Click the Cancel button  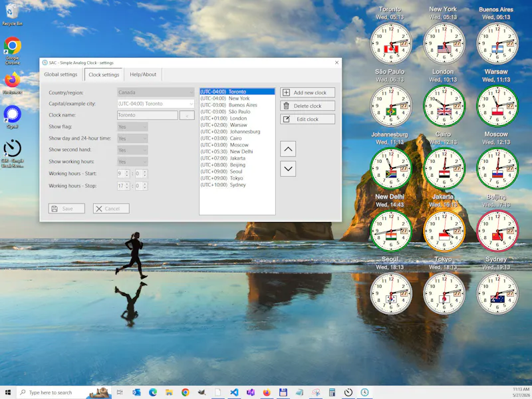coord(111,209)
